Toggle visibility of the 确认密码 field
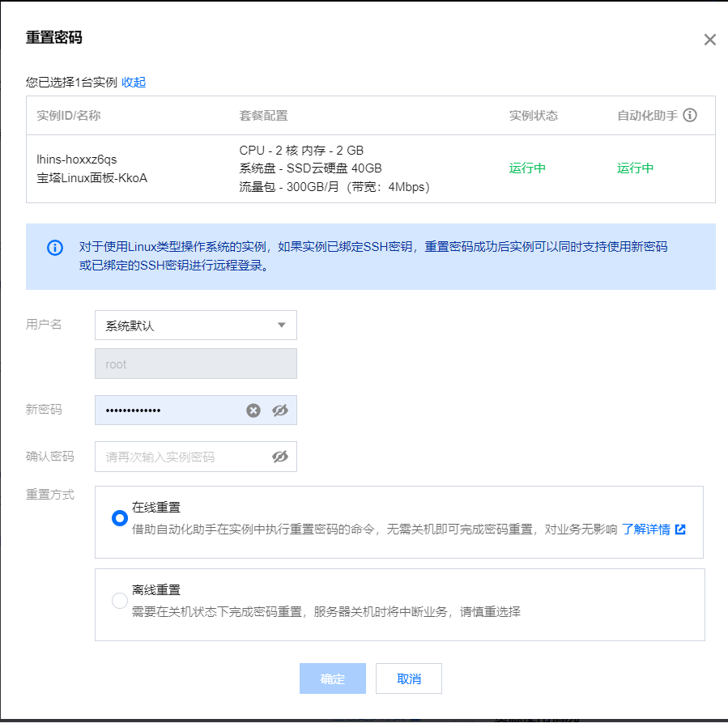Image resolution: width=728 pixels, height=723 pixels. (x=280, y=457)
